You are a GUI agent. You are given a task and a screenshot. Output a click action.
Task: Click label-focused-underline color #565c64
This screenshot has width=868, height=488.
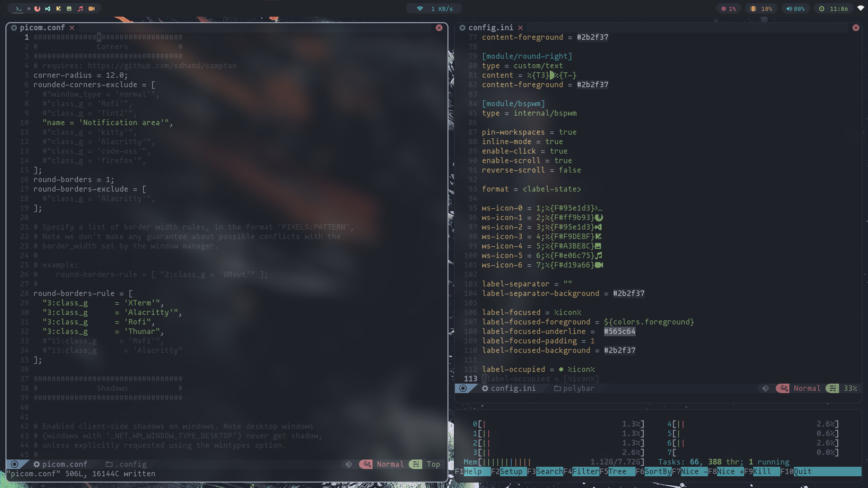tap(620, 331)
